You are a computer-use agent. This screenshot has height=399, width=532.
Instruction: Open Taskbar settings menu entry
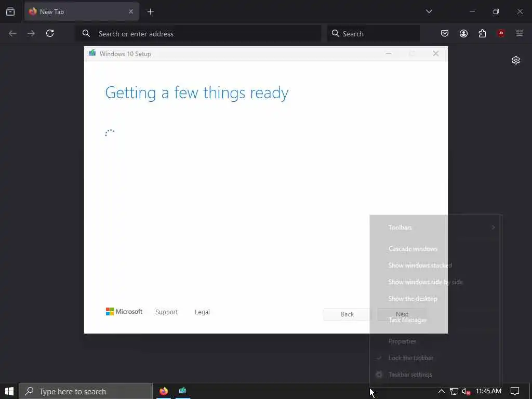[436, 375]
